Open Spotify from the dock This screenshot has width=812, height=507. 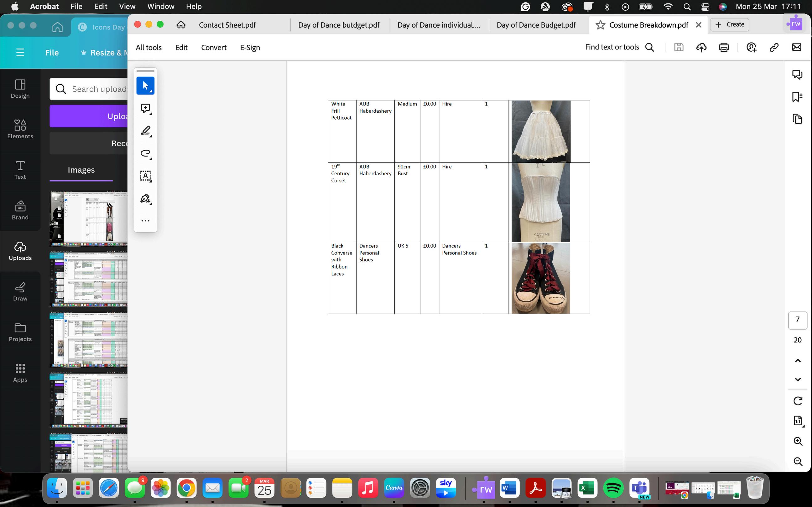pos(613,488)
